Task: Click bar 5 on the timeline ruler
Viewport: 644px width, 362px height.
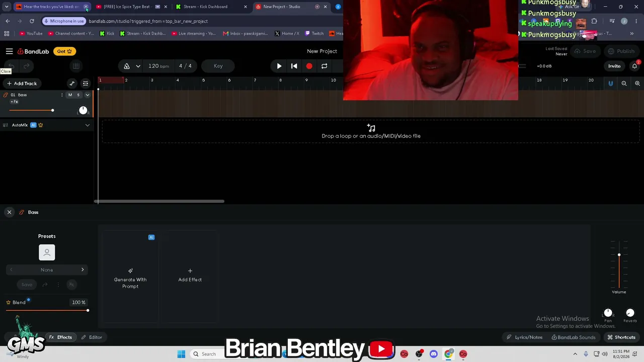Action: click(203, 80)
